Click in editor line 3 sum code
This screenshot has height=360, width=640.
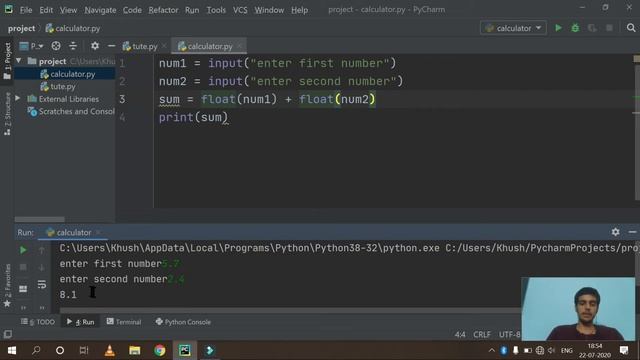click(x=267, y=99)
